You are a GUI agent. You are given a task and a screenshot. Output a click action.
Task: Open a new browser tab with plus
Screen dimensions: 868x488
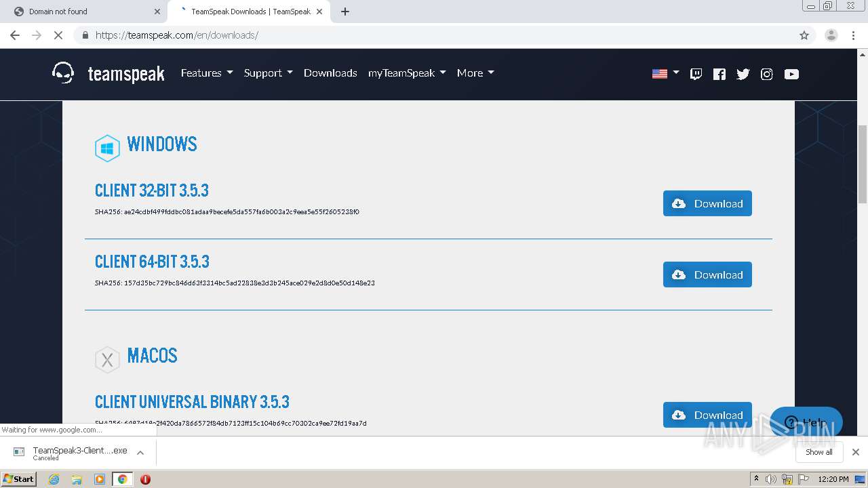click(345, 12)
